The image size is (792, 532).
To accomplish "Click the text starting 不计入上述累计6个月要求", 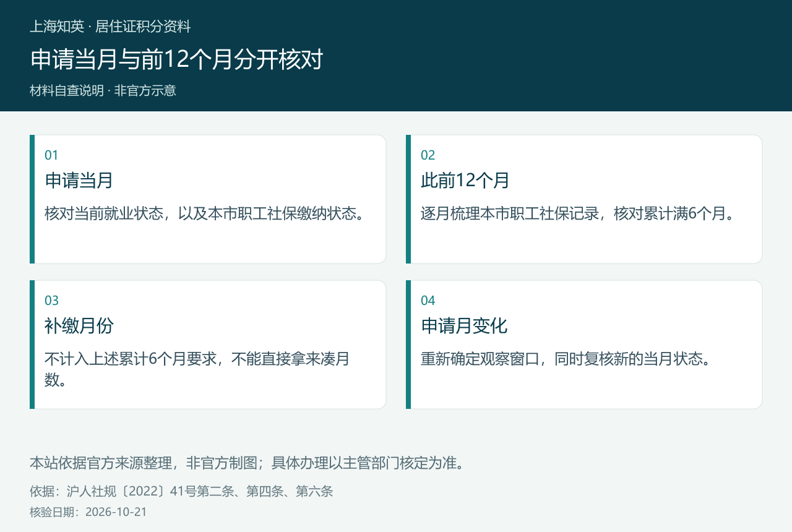I will (197, 369).
